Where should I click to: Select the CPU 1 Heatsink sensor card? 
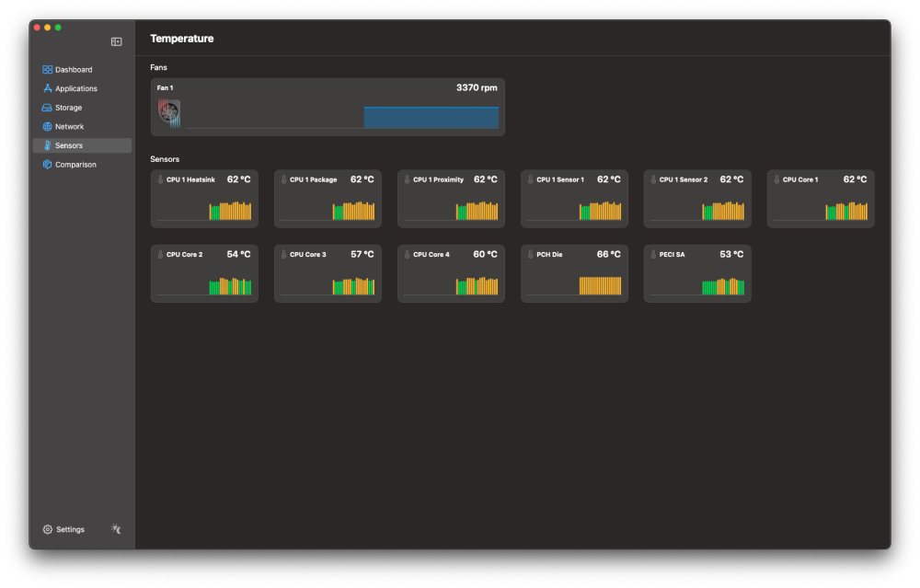click(204, 199)
